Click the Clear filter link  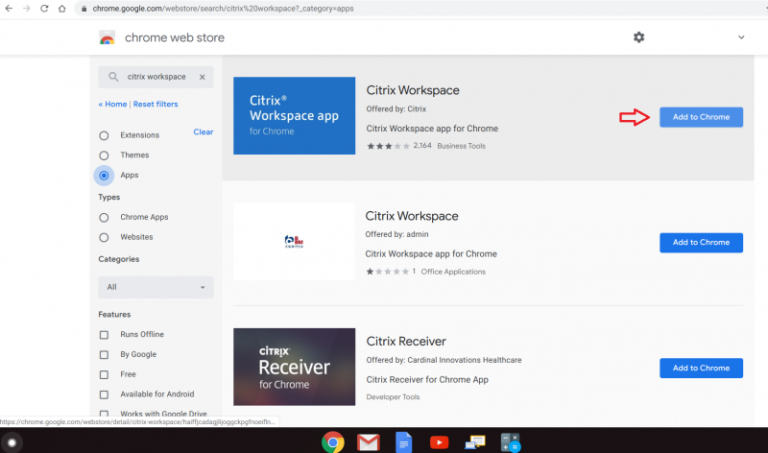click(203, 132)
